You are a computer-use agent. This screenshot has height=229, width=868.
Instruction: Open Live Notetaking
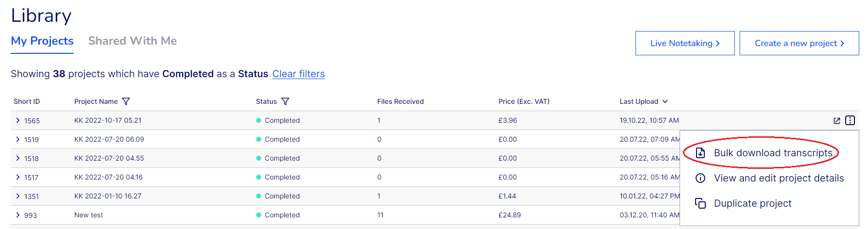coord(685,43)
